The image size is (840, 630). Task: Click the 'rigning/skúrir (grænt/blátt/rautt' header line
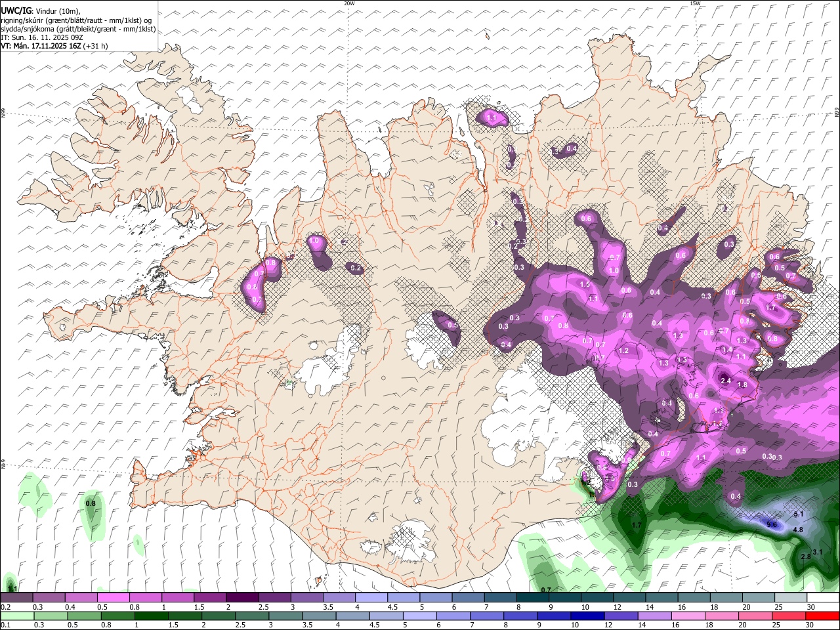75,20
